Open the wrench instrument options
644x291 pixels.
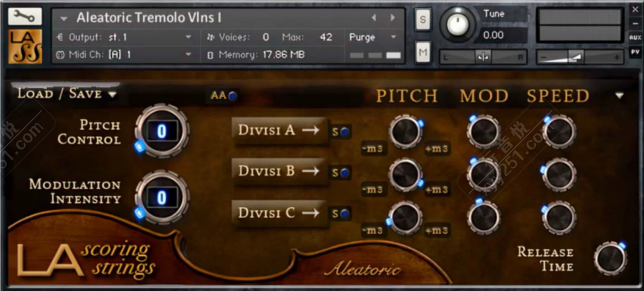coord(25,16)
